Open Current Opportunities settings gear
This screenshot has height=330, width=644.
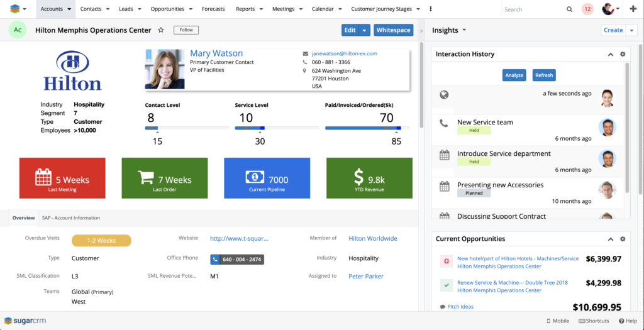pyautogui.click(x=623, y=239)
